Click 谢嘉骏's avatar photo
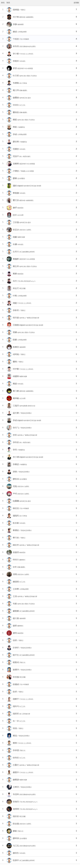The image size is (80, 868). [x=9, y=98]
